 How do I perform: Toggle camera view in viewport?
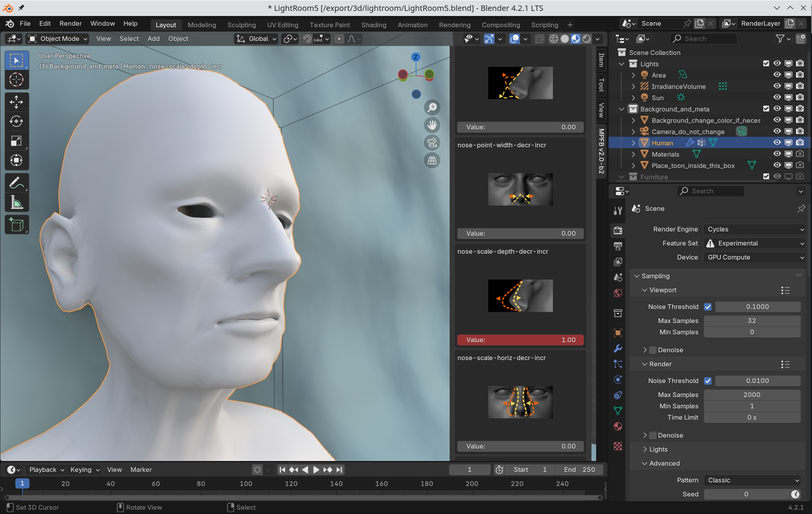pos(432,143)
